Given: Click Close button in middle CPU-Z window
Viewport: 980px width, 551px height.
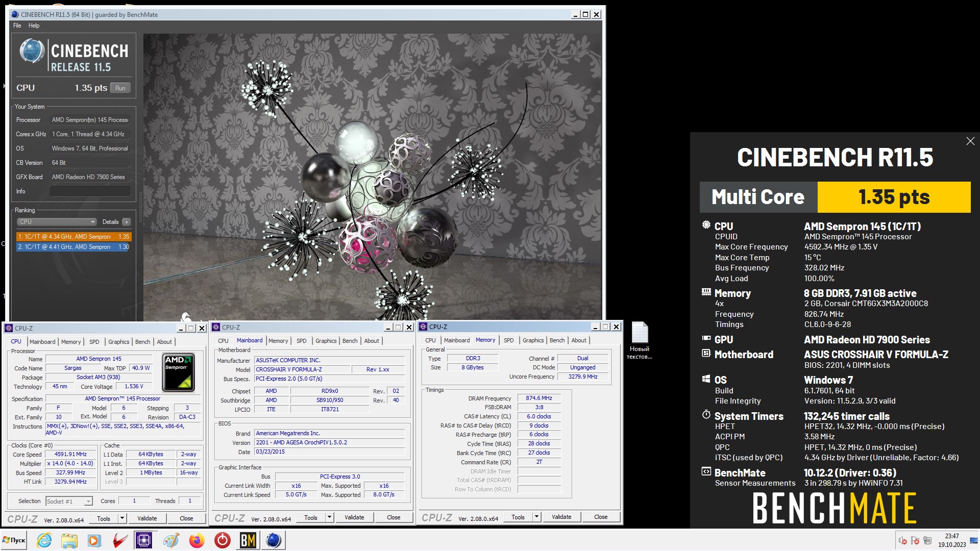Looking at the screenshot, I should point(394,517).
